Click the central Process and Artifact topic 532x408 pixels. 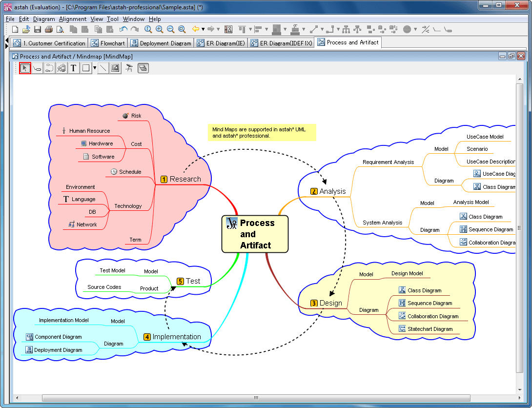255,234
